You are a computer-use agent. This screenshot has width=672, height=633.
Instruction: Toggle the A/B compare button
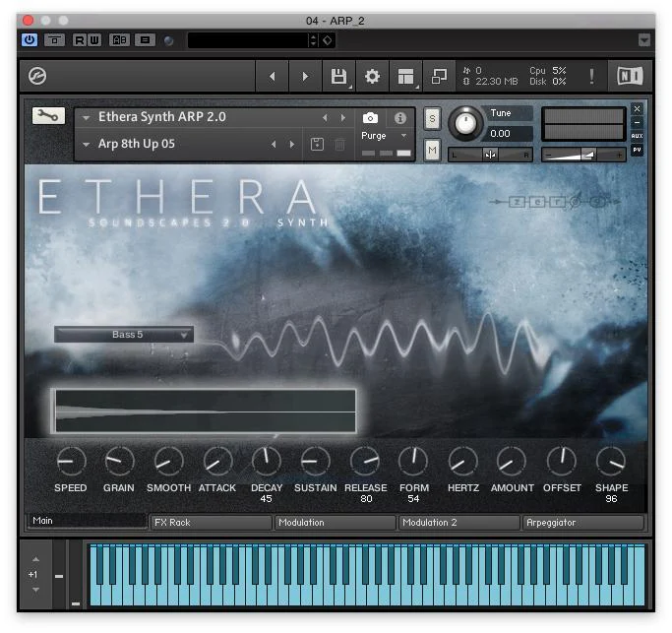tap(120, 40)
